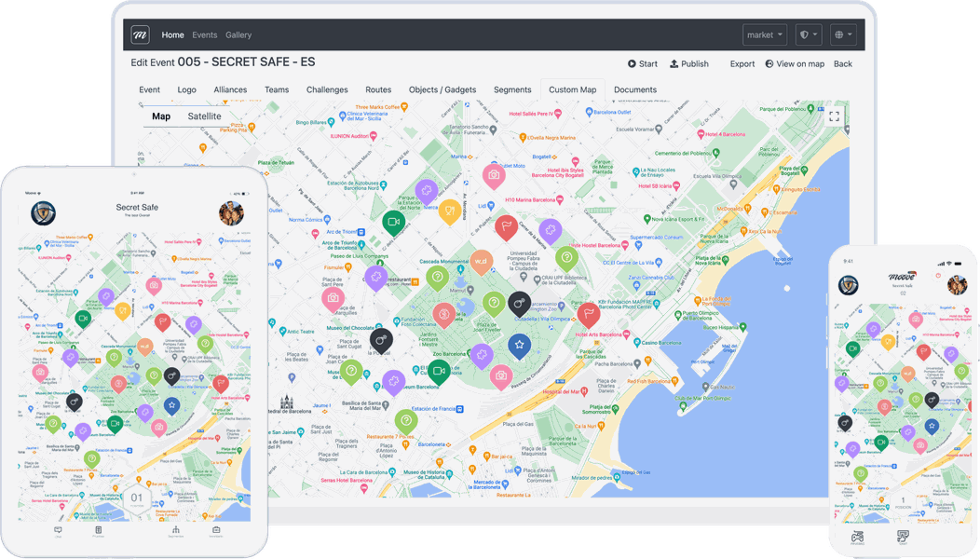This screenshot has height=559, width=980.
Task: Open the "market" dropdown in the navbar
Action: coord(765,35)
